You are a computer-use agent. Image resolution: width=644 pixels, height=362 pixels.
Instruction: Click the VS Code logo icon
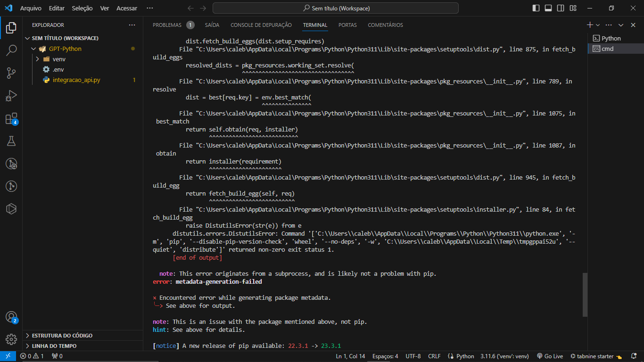pos(8,8)
